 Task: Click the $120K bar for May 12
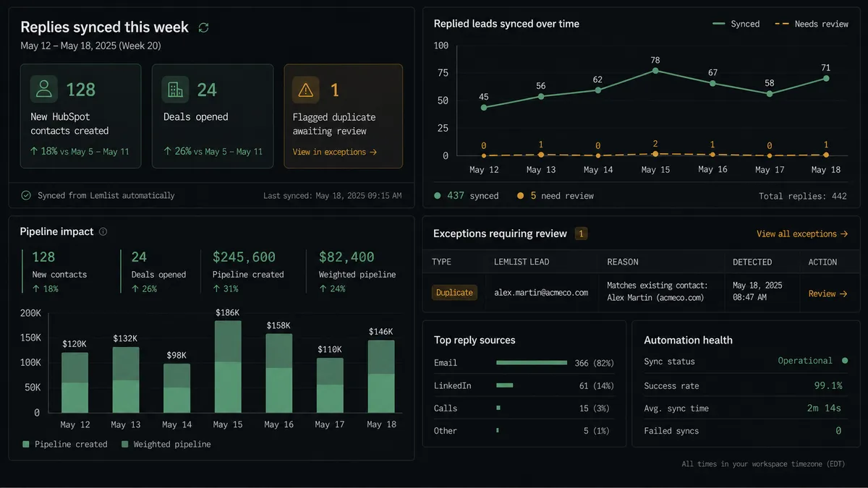75,382
